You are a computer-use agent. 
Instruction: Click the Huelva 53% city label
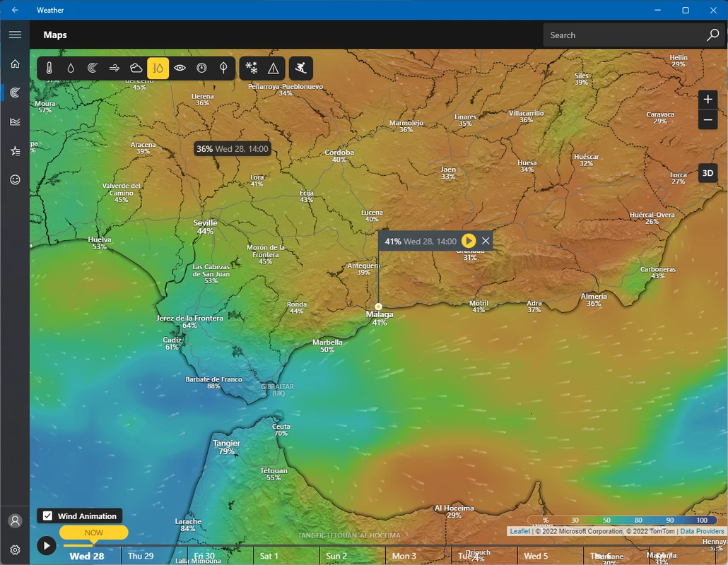point(100,243)
